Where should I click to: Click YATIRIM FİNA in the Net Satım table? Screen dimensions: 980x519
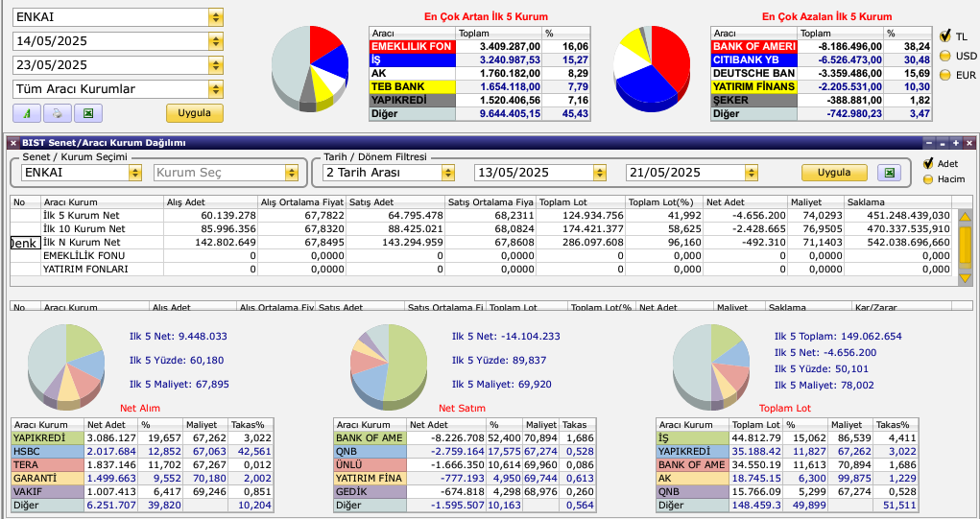(x=370, y=479)
